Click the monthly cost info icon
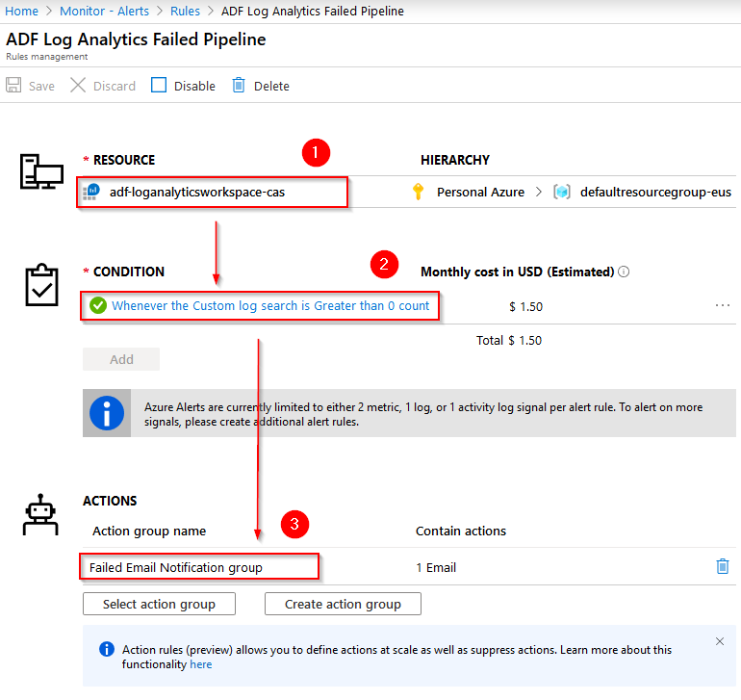The image size is (741, 700). (624, 272)
